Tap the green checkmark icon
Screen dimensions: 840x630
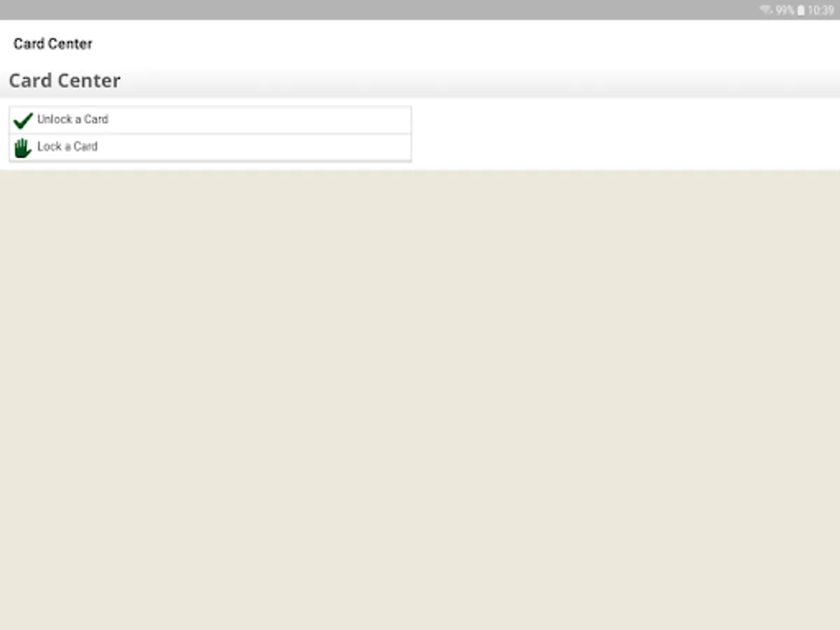(x=23, y=120)
